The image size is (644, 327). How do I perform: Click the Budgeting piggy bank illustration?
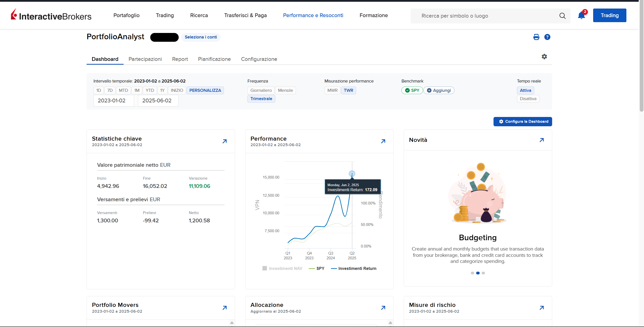coord(478,193)
